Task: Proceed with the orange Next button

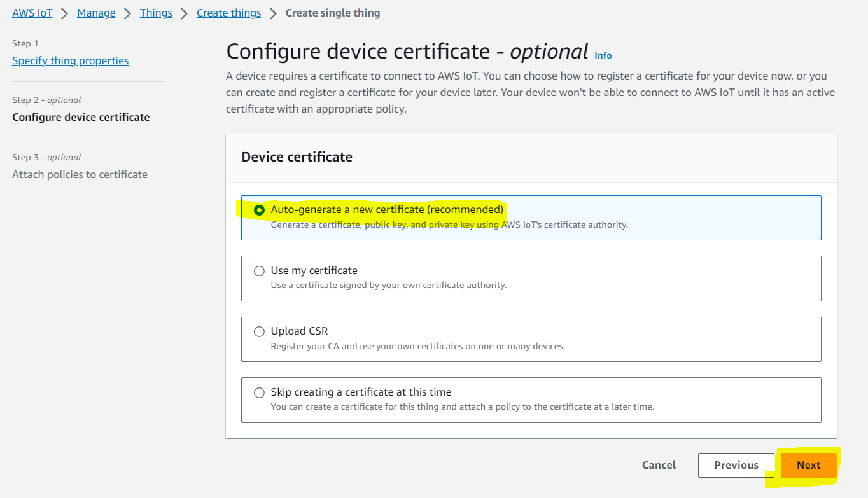Action: (x=808, y=465)
